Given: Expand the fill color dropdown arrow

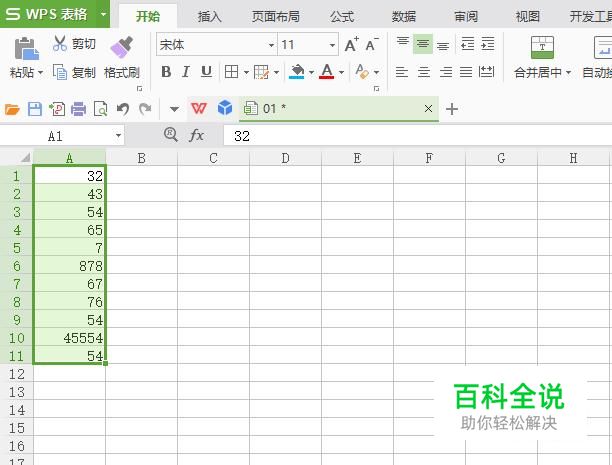Looking at the screenshot, I should point(311,72).
